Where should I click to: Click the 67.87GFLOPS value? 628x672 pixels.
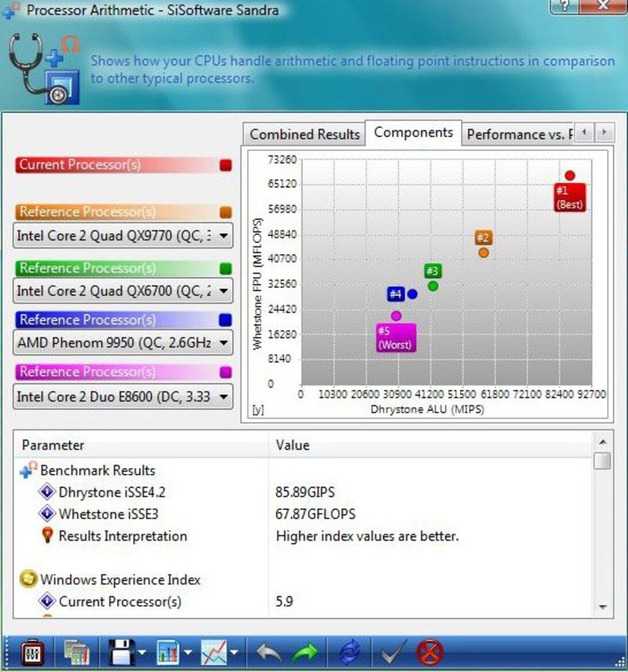315,514
